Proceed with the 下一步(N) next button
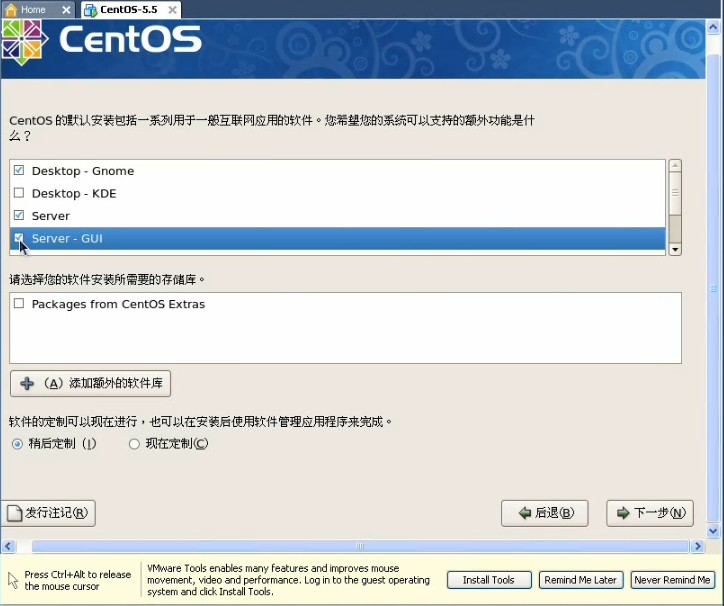This screenshot has width=724, height=606. tap(650, 513)
